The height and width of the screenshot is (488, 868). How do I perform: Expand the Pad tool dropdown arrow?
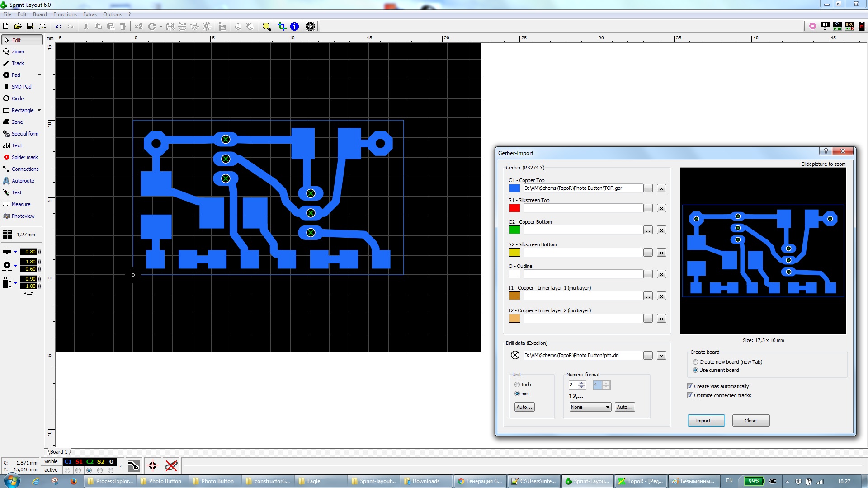39,75
